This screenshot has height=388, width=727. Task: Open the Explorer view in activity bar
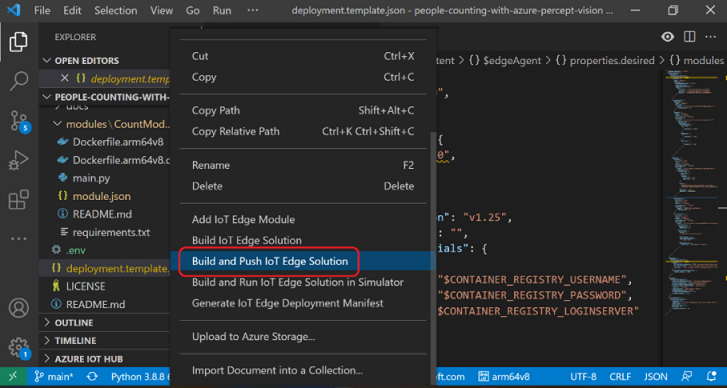click(x=19, y=42)
